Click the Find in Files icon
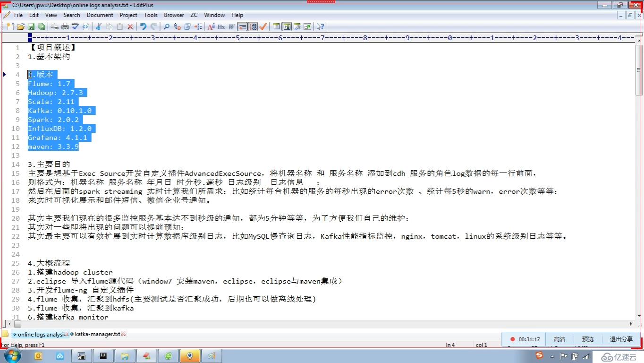Viewport: 644px width, 363px height. point(187,26)
